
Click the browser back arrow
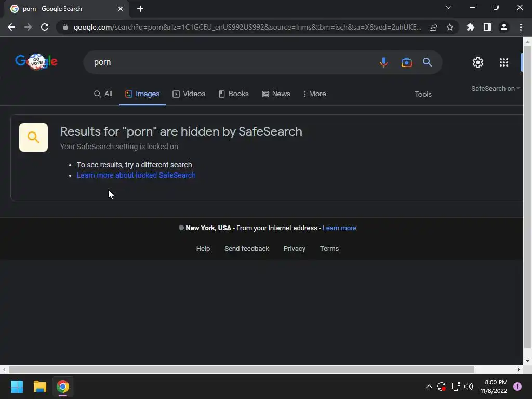pos(11,27)
